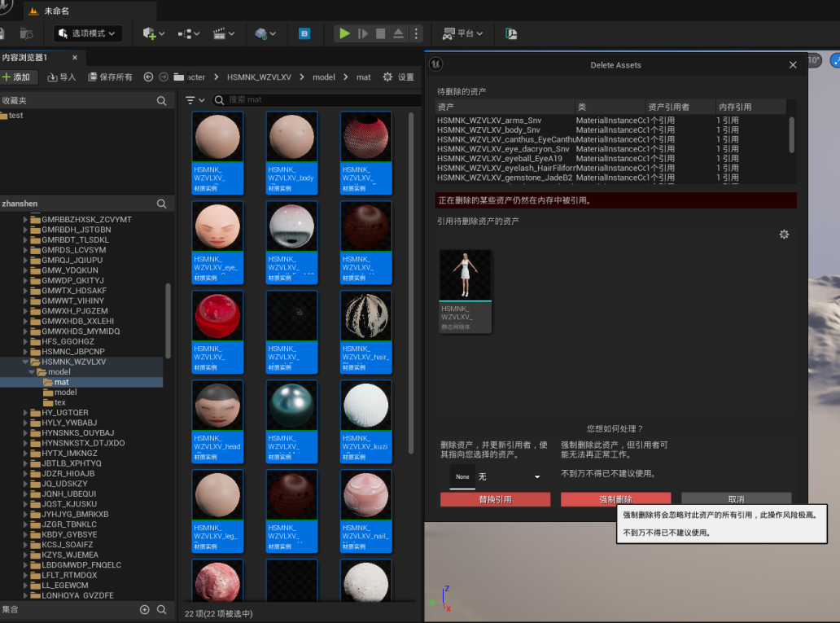
Task: Click the 取消 cancel button
Action: click(736, 499)
